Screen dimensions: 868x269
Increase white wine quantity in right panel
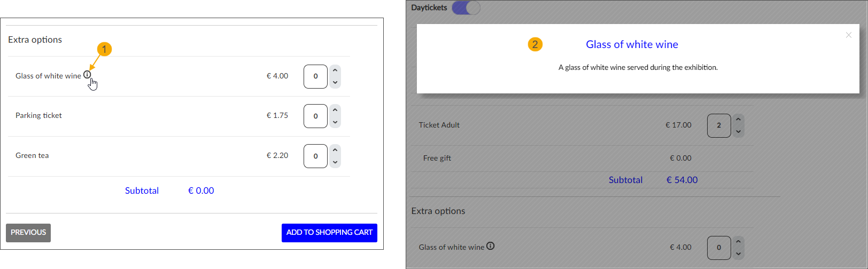pos(738,241)
